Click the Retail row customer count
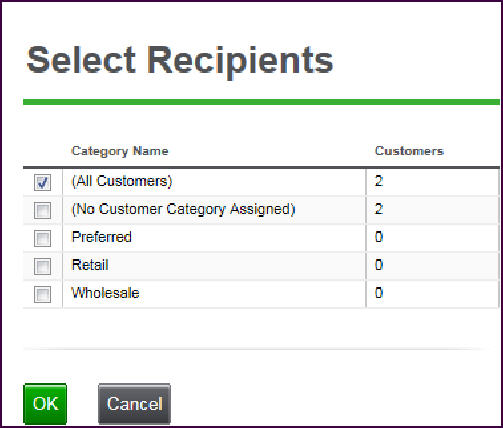This screenshot has height=428, width=503. pos(379,265)
